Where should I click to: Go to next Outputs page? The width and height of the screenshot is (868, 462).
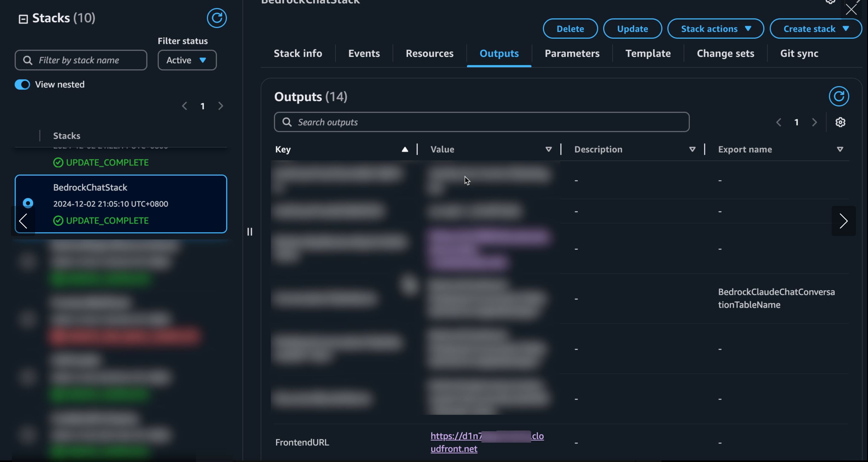point(814,122)
